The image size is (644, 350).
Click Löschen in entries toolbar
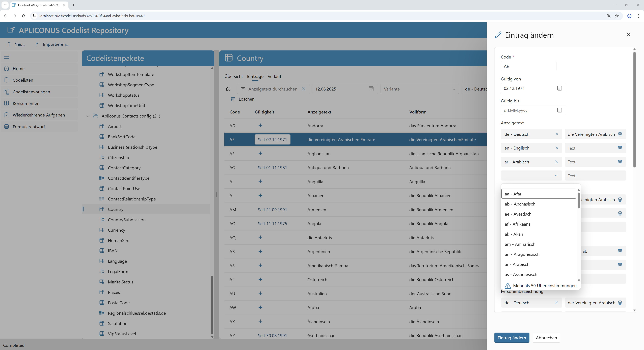point(243,99)
